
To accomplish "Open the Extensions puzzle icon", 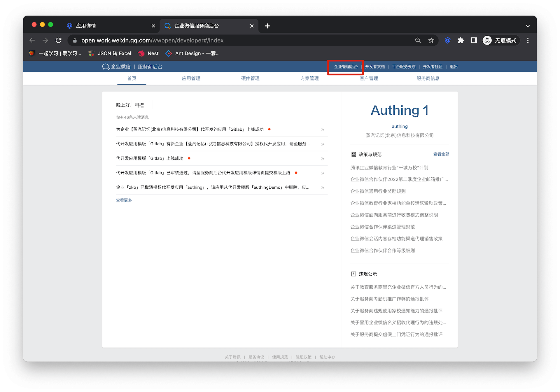I will tap(461, 40).
